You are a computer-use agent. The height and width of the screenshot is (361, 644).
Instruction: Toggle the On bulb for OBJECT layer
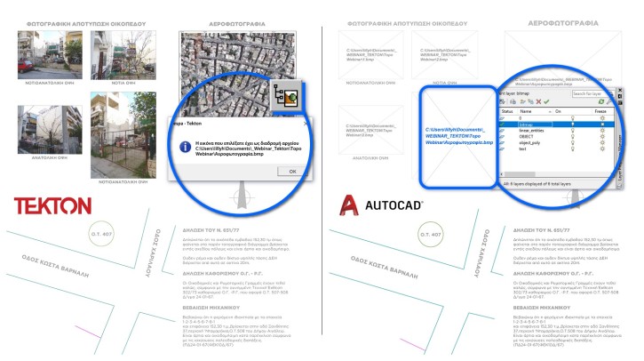(x=573, y=137)
